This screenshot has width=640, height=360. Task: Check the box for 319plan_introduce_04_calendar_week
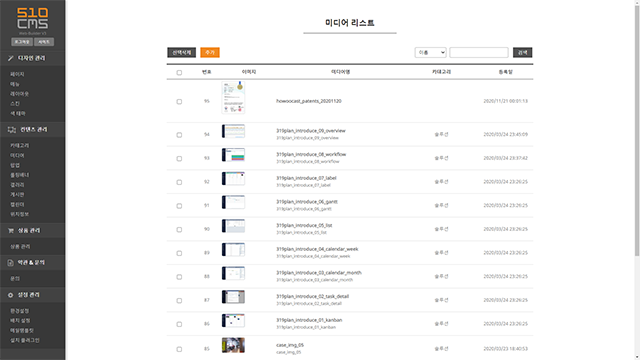pos(179,253)
